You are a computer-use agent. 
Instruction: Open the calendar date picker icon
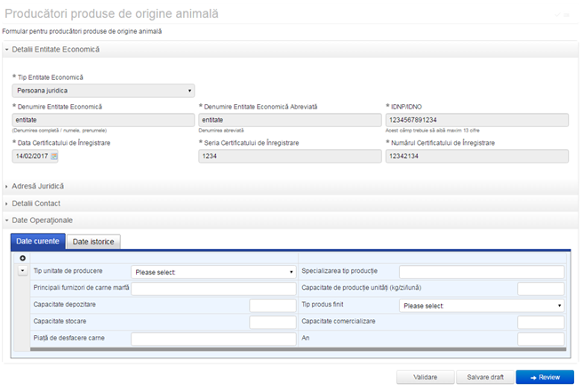click(x=53, y=156)
